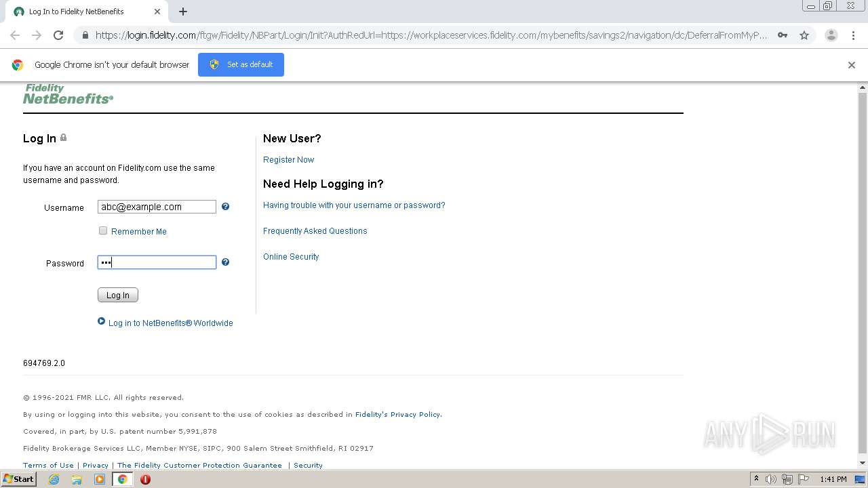868x488 pixels.
Task: Dismiss the default browser notification bar
Action: [x=852, y=65]
